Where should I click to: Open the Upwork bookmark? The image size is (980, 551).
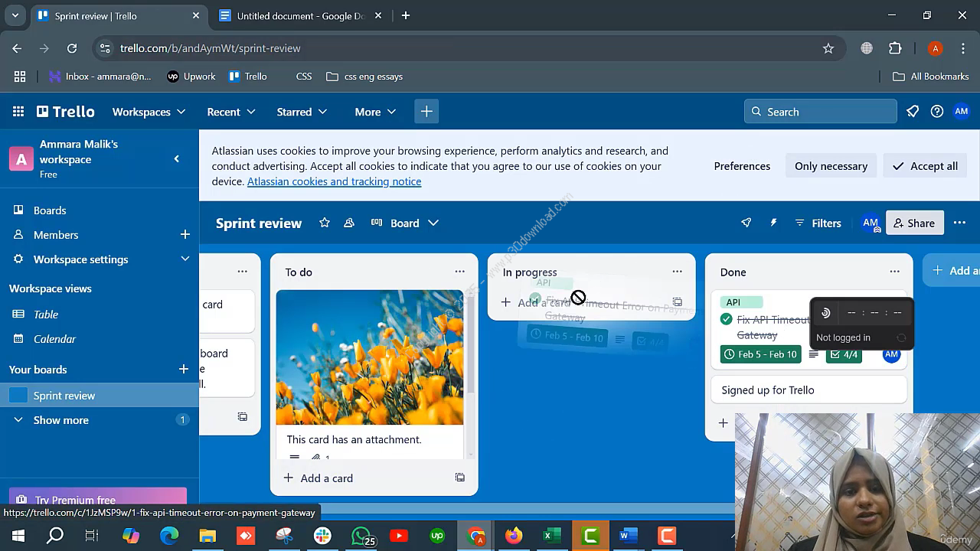[191, 77]
